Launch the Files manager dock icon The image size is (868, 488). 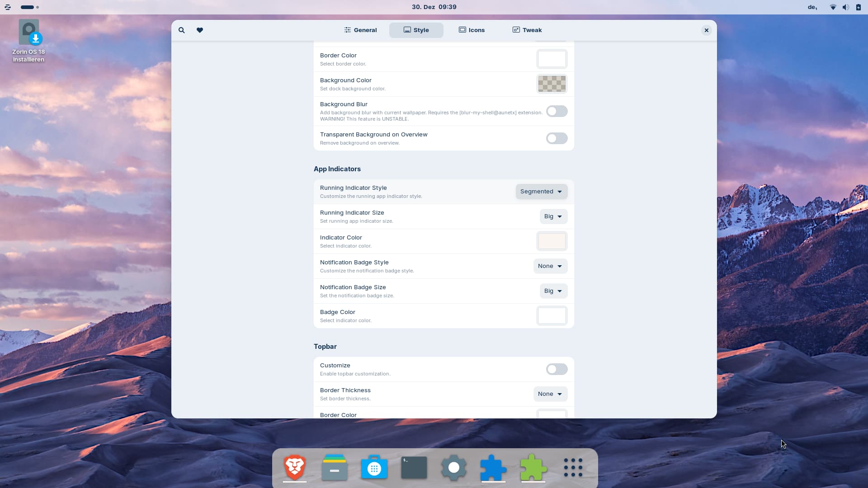click(x=335, y=468)
